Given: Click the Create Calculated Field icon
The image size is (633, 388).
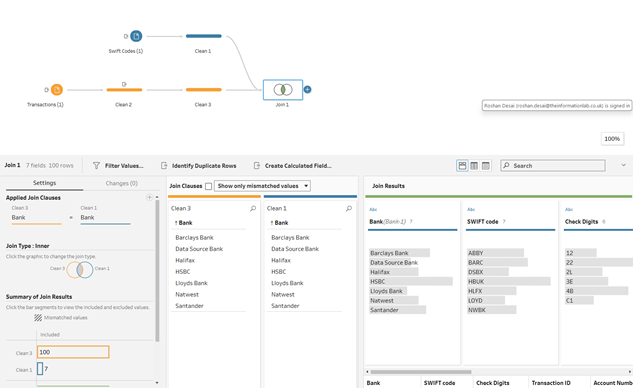Looking at the screenshot, I should click(x=257, y=166).
